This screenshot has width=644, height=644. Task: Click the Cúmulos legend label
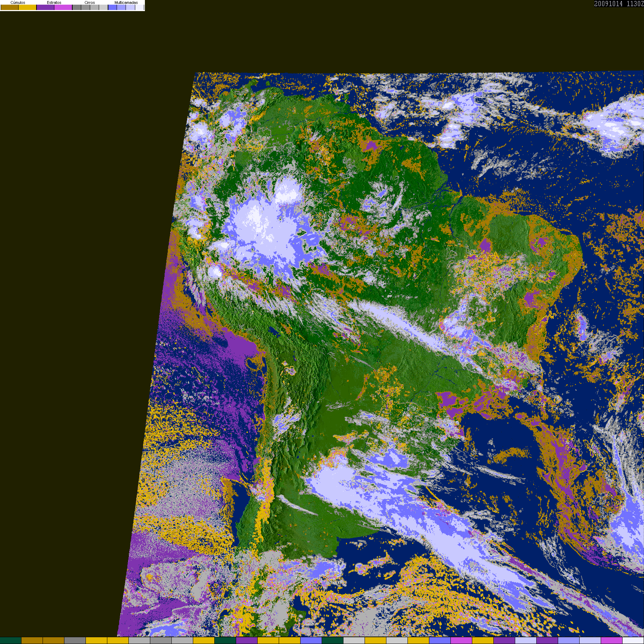pyautogui.click(x=18, y=3)
